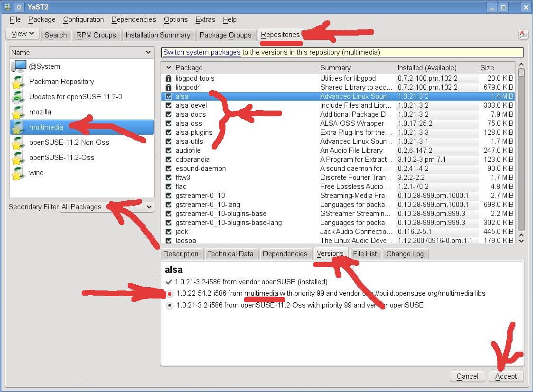This screenshot has height=392, width=533.
Task: Open the window menu button beside the YaST2 title
Action: (19, 7)
